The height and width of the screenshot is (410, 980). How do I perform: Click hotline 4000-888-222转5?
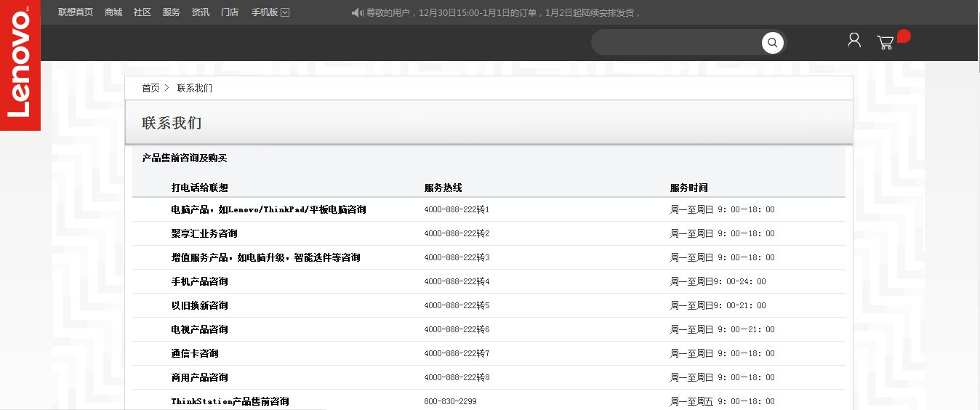coord(457,305)
